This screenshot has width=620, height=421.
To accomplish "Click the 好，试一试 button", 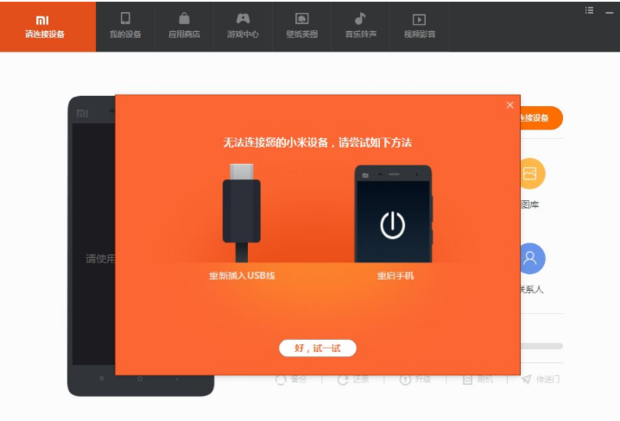I will point(318,348).
